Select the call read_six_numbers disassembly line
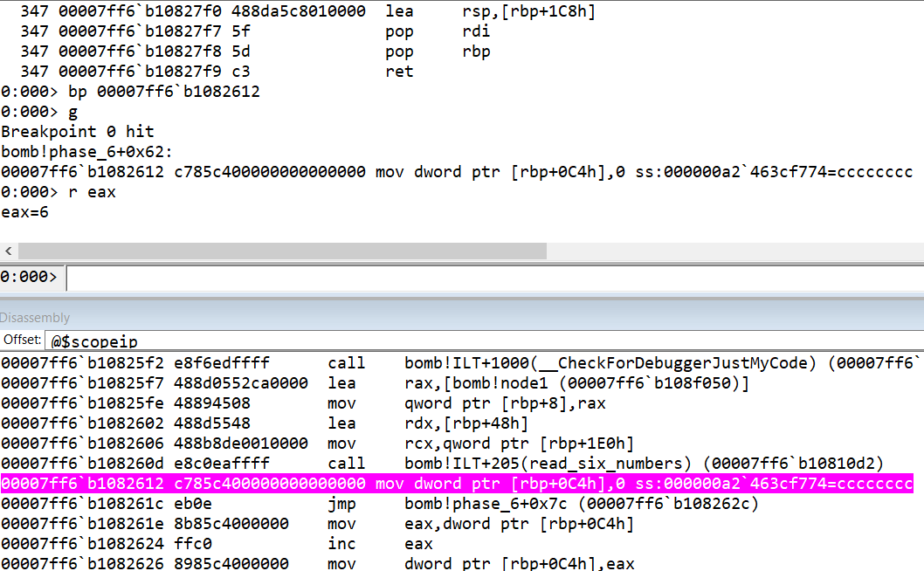Screen dimensions: 924x571 pyautogui.click(x=454, y=464)
